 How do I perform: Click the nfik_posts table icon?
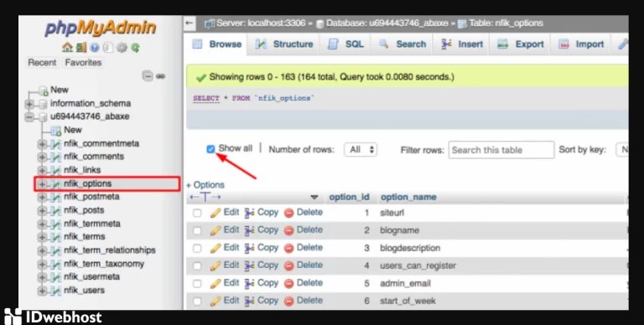56,211
